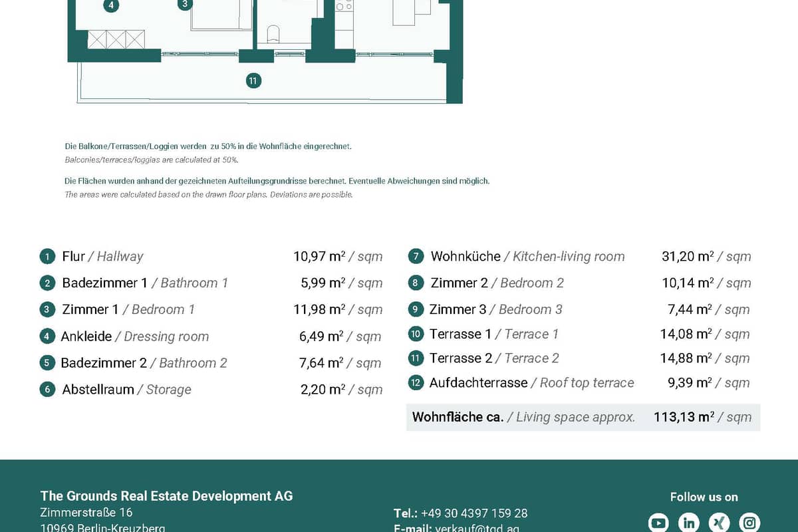Select the text 'Abstellraum / Storage'
Screen dimensions: 798x532
tap(126, 390)
